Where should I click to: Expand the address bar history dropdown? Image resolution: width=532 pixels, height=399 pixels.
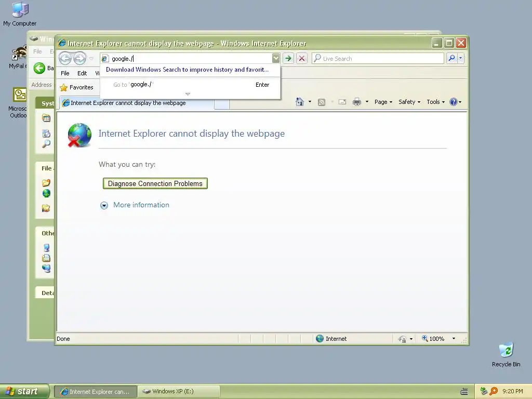point(276,58)
